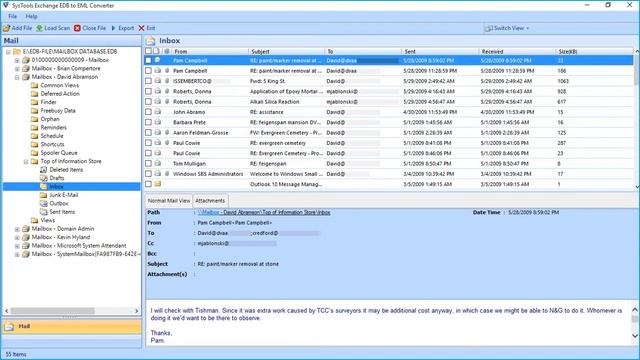Click the Mailbox - Domain Admin mailbox icon
Screen dimensions: 640x360
26,229
